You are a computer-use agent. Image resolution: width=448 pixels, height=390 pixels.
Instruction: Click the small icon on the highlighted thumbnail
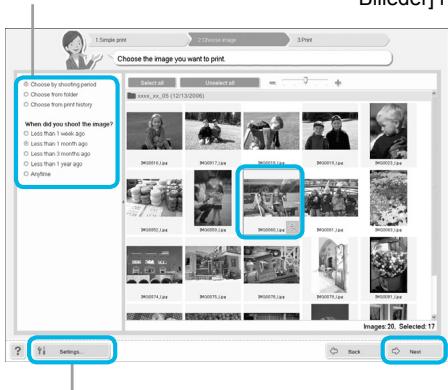[292, 227]
